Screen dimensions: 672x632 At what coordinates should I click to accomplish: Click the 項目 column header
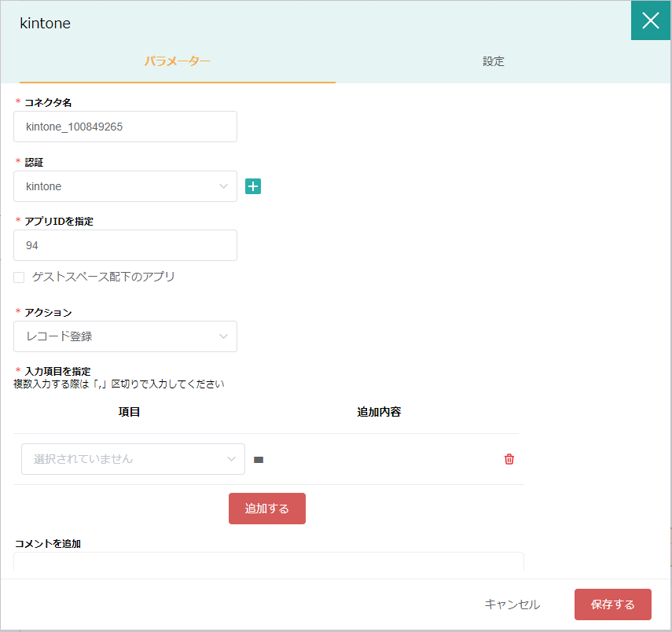tap(129, 412)
